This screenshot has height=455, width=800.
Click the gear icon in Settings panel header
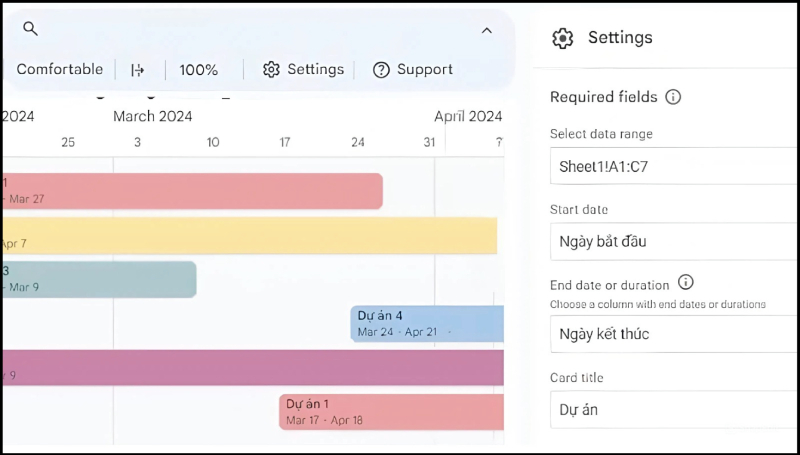click(563, 38)
